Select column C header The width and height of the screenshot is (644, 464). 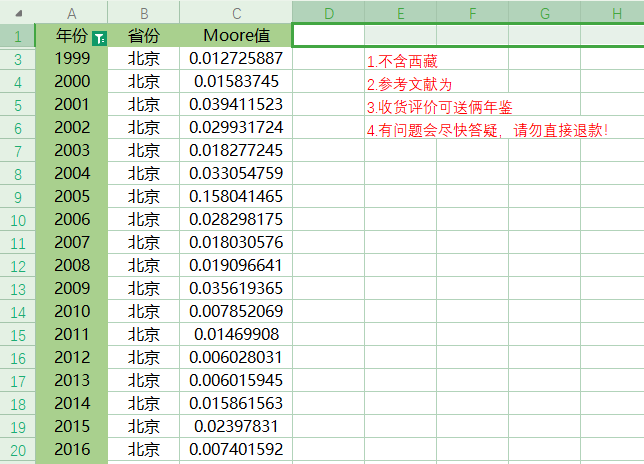click(236, 12)
